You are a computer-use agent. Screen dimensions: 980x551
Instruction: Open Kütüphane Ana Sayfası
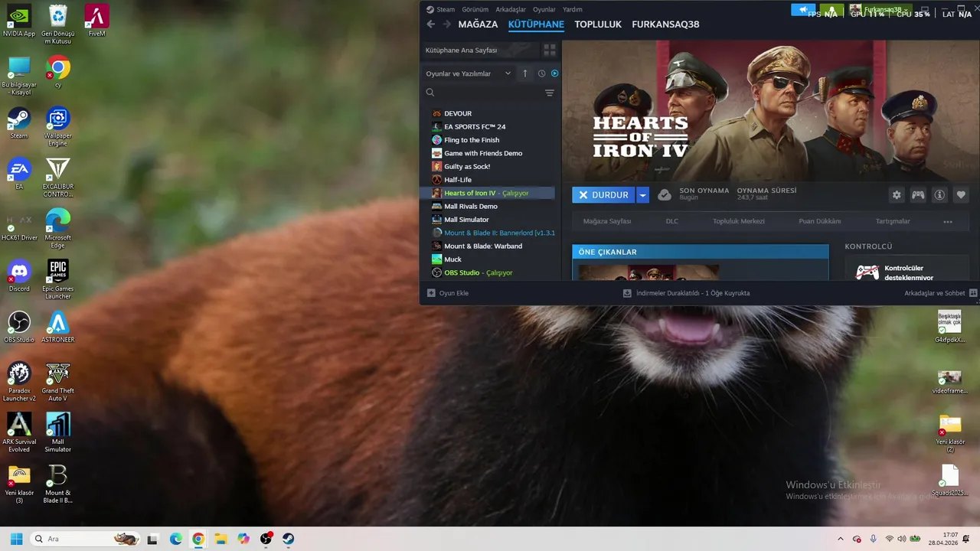[x=480, y=50]
